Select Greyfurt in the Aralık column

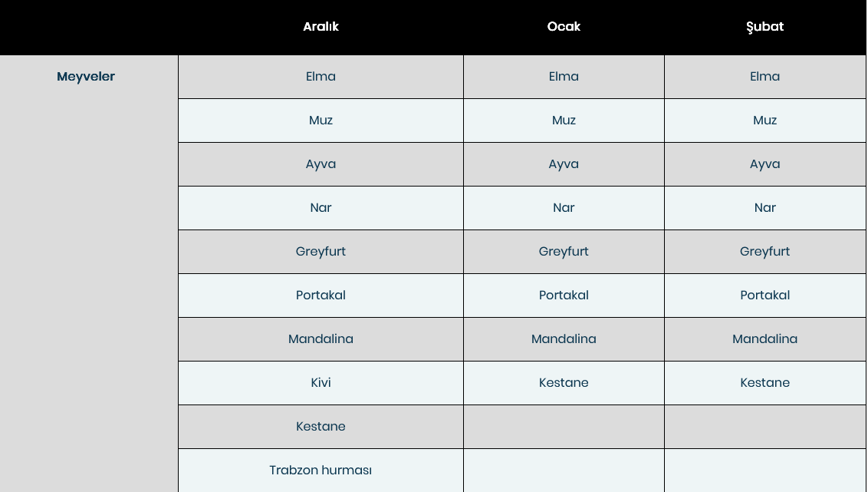(x=321, y=252)
